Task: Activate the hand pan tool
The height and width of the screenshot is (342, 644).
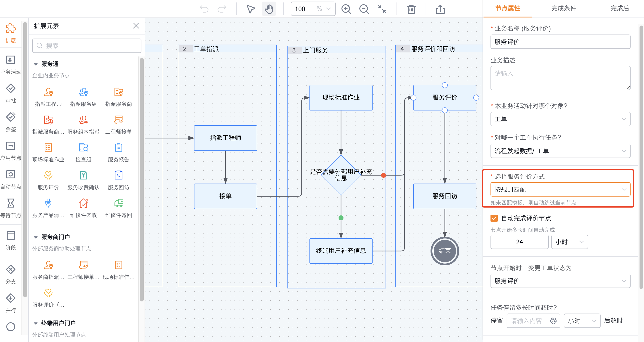Action: (x=269, y=9)
